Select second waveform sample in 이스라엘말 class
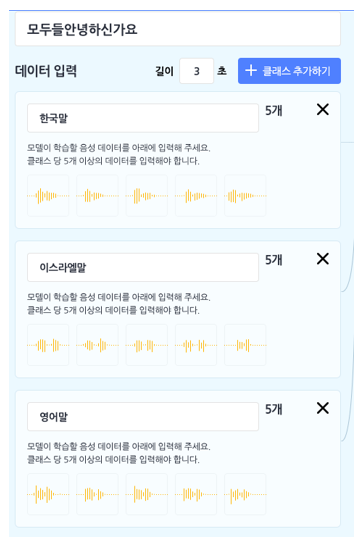364x544 pixels. click(97, 345)
